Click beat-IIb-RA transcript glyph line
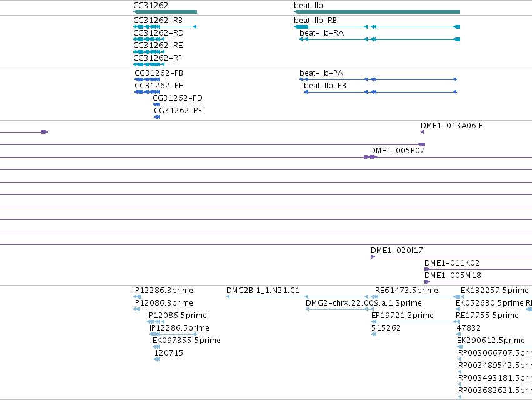Viewport: 532px width, 400px height. [x=379, y=39]
